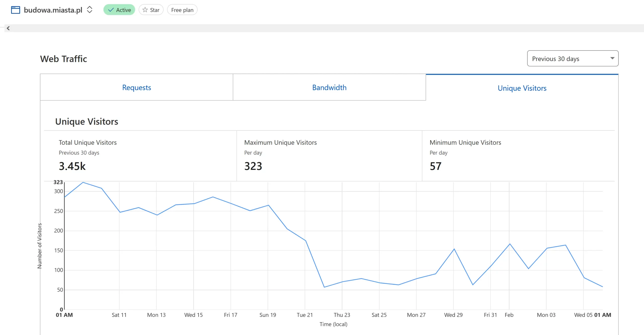Screen dimensions: 644x335
Task: Click the Active status checkmark badge
Action: (x=119, y=10)
